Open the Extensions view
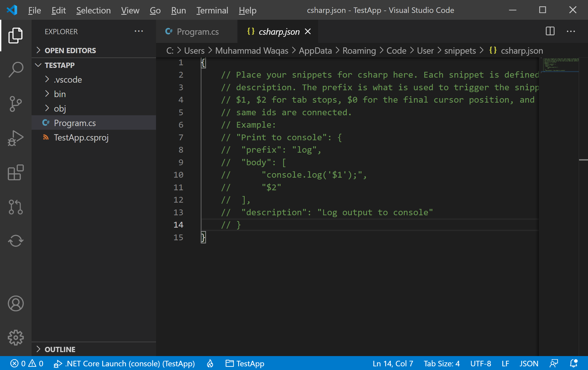 (16, 172)
